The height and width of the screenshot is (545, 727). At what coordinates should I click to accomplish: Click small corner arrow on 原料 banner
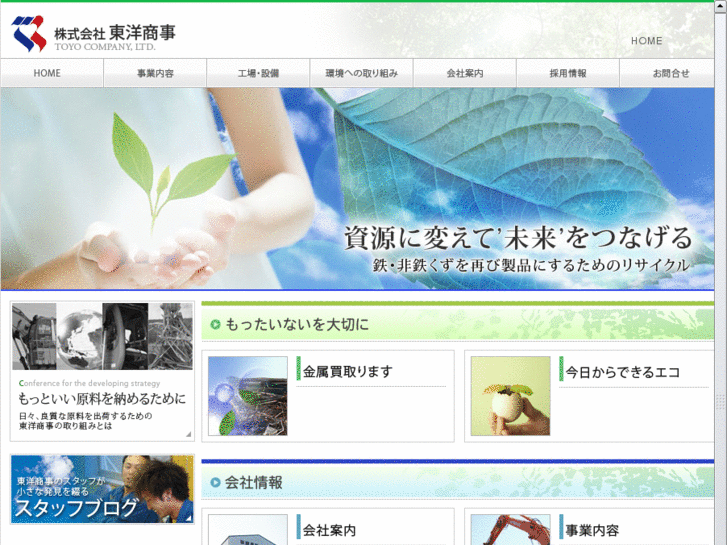pos(189,434)
